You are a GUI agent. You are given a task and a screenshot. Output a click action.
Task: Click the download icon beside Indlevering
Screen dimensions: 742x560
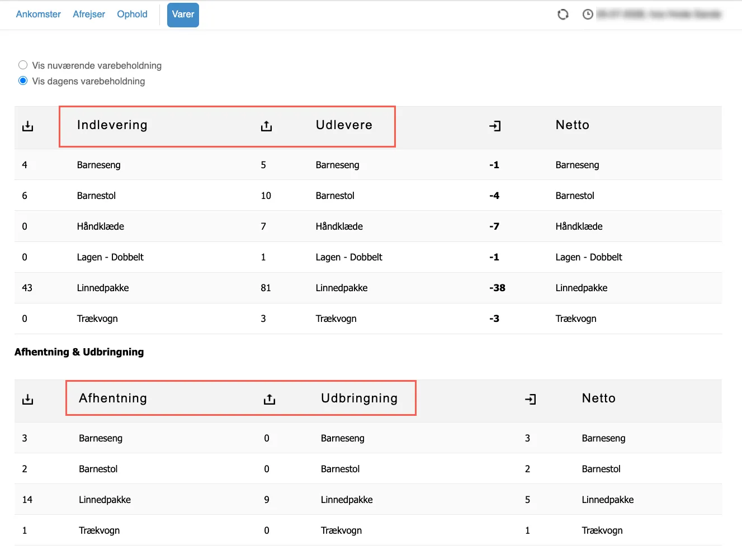click(28, 126)
